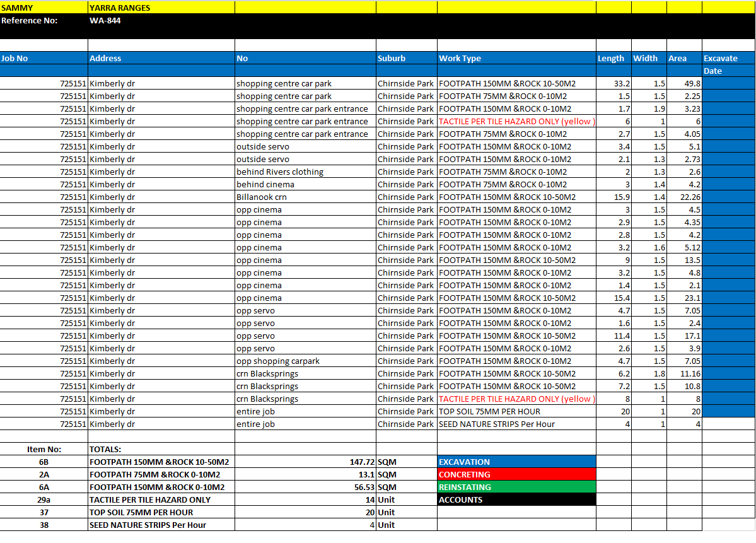
Task: Select the red CONCRETING legend cell
Action: tap(516, 474)
